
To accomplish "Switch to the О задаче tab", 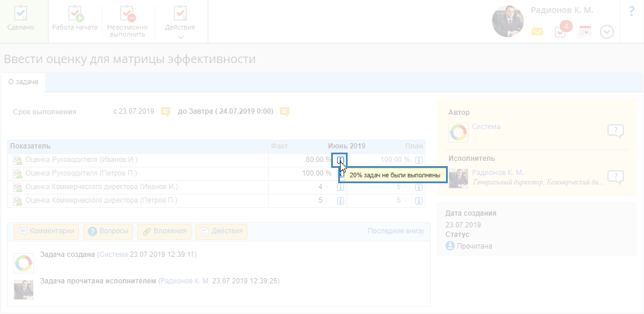I will (x=24, y=82).
